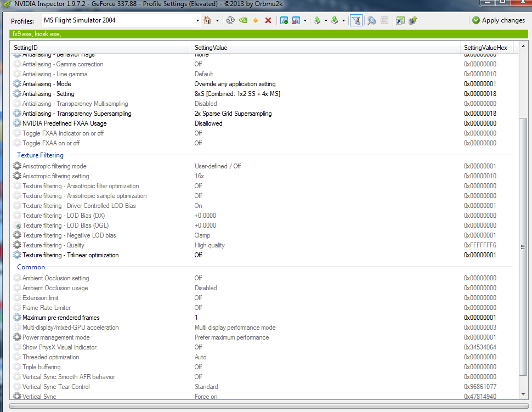This screenshot has height=412, width=532.
Task: Add an application to the profile
Action: pos(284,20)
